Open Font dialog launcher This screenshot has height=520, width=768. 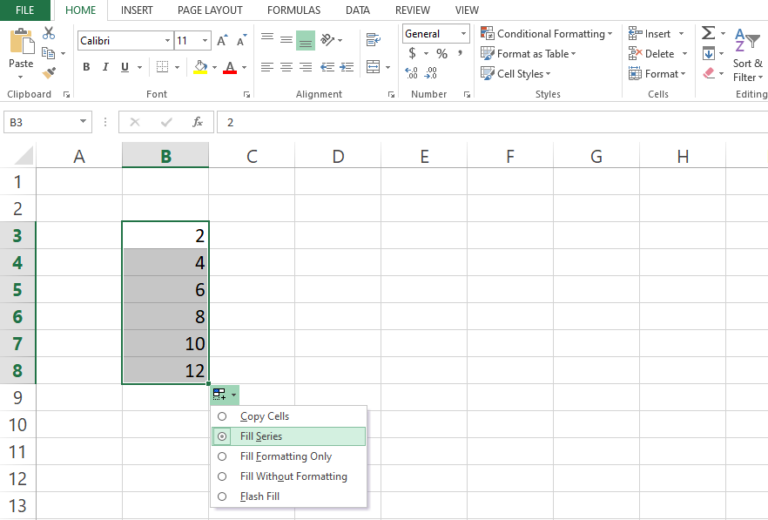[246, 95]
